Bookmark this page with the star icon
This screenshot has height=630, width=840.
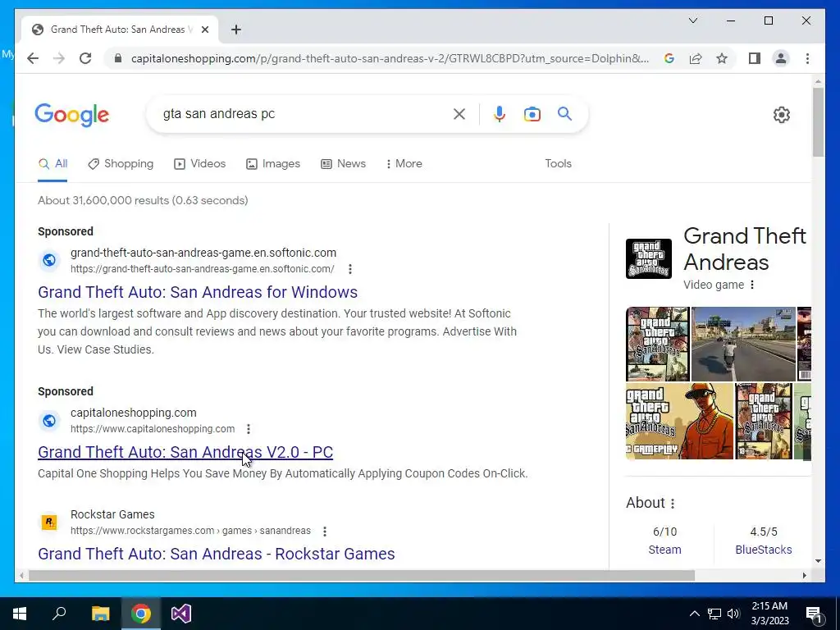click(722, 58)
